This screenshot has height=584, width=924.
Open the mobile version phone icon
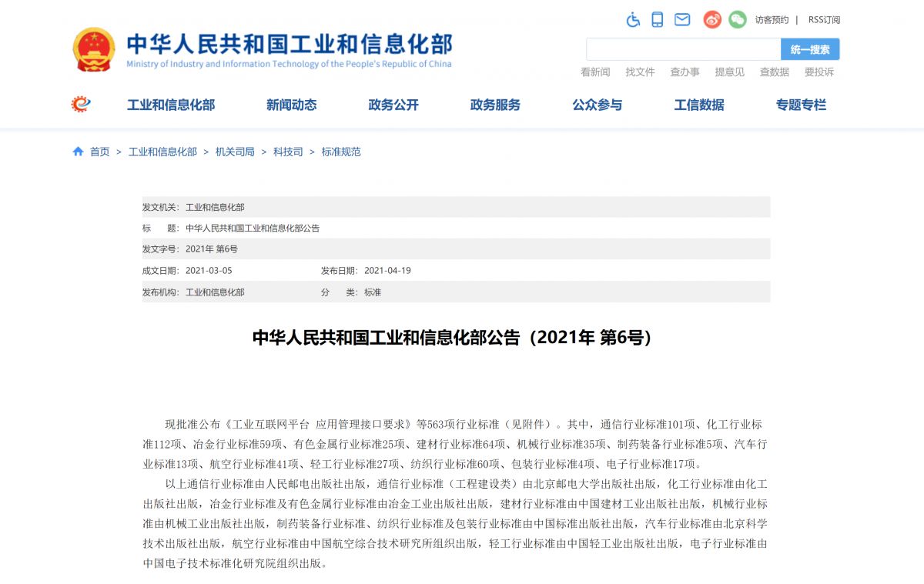(x=658, y=20)
